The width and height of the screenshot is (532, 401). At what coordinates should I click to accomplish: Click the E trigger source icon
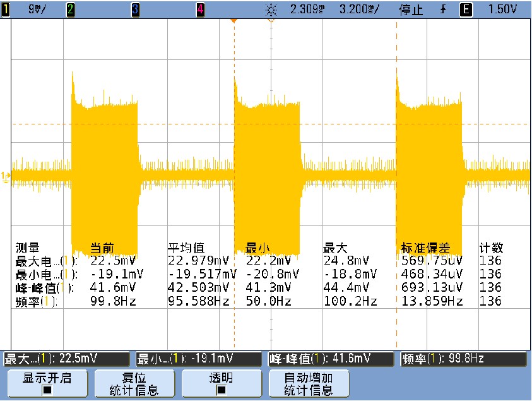coord(465,9)
